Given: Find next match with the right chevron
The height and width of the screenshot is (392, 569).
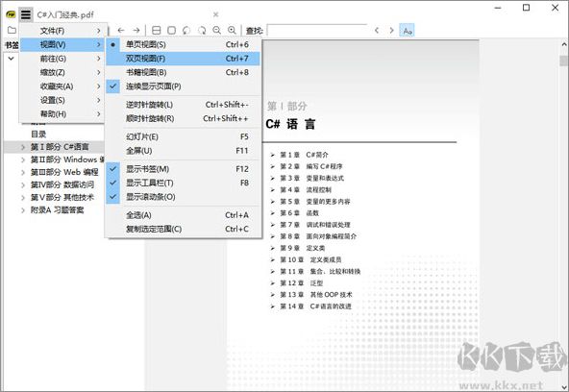Looking at the screenshot, I should [391, 31].
